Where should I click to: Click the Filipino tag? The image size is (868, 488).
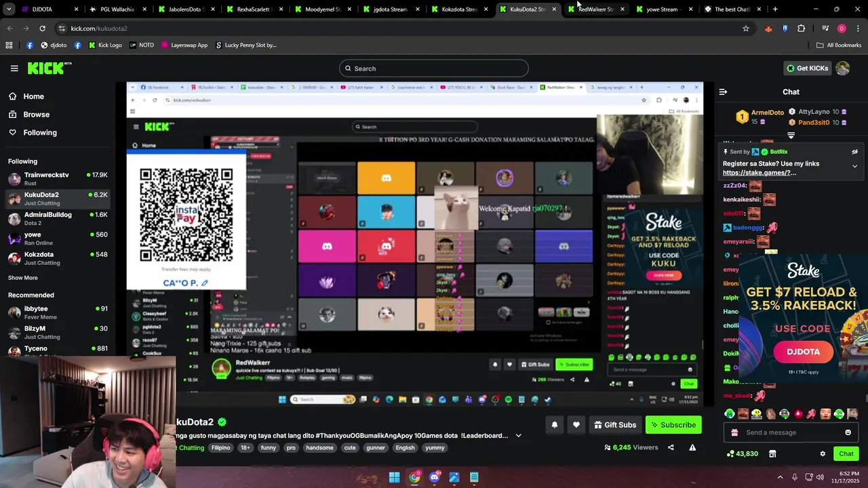tap(221, 447)
